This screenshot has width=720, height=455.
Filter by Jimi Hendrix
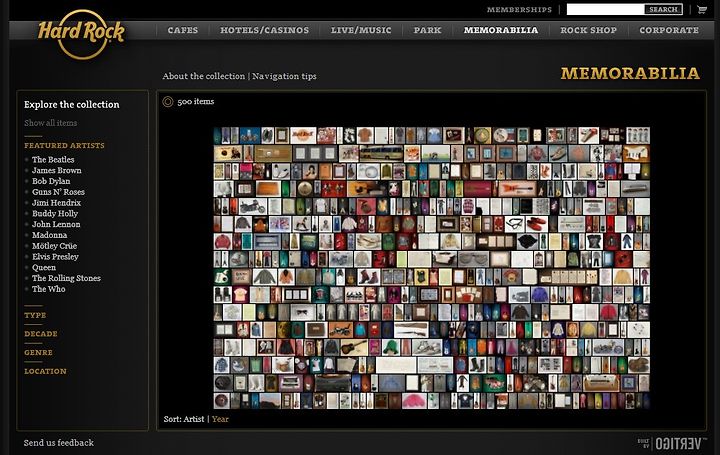coord(56,203)
